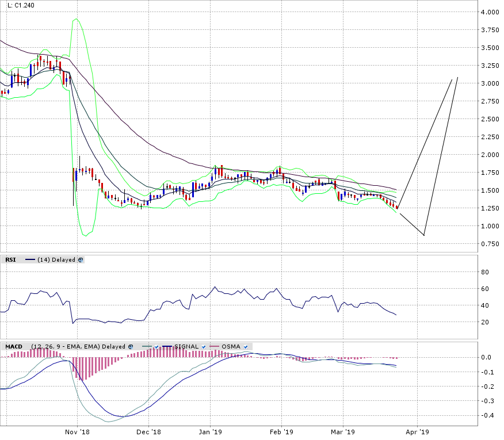Click the MACD delayed data clock icon
The image size is (504, 440).
[131, 347]
